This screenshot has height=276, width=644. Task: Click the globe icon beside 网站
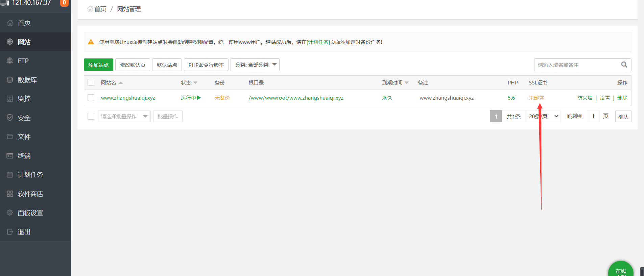coord(10,42)
